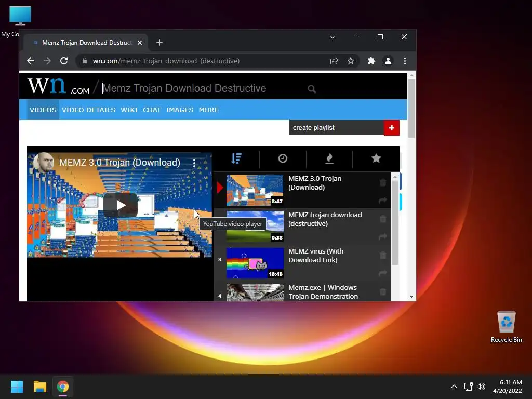This screenshot has width=532, height=399.
Task: Open the Chrome profile avatar
Action: tap(388, 61)
